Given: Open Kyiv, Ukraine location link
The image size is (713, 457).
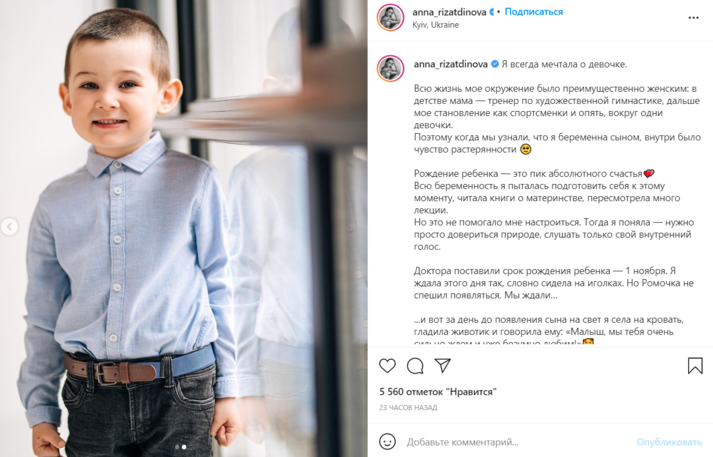Looking at the screenshot, I should (436, 25).
